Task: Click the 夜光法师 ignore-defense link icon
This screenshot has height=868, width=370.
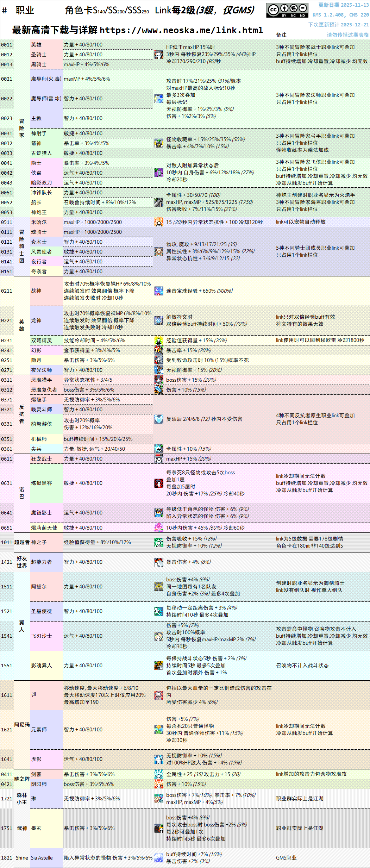Action: (159, 370)
